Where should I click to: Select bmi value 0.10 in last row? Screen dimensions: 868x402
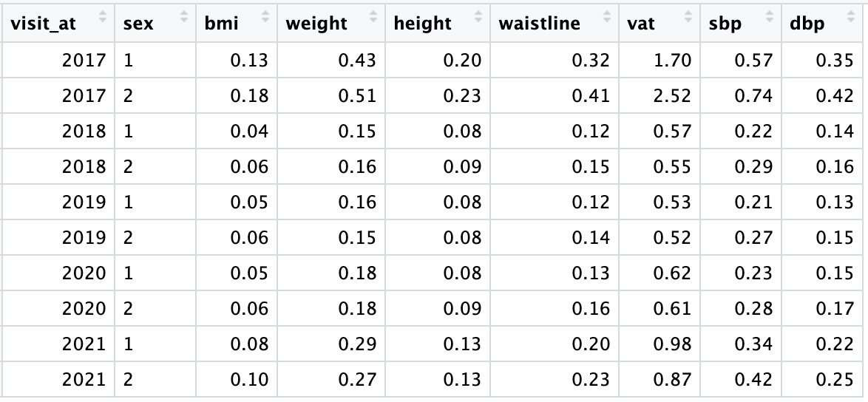pos(237,379)
